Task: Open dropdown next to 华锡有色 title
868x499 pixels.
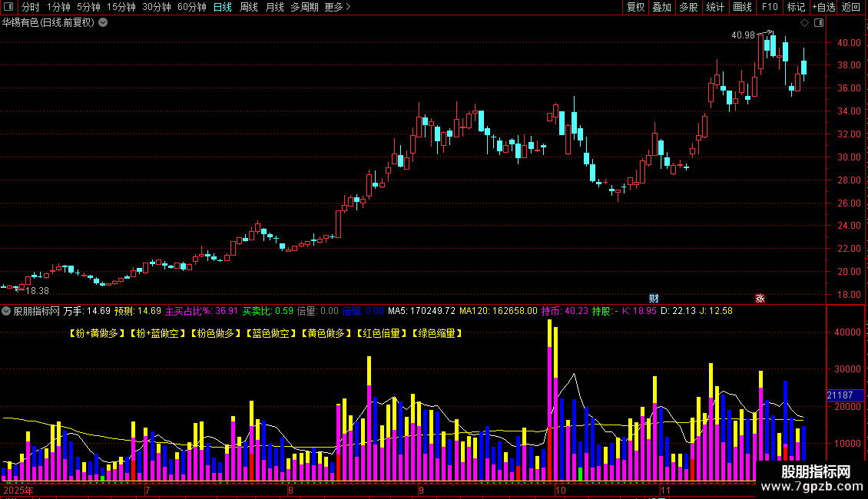Action: tap(103, 22)
